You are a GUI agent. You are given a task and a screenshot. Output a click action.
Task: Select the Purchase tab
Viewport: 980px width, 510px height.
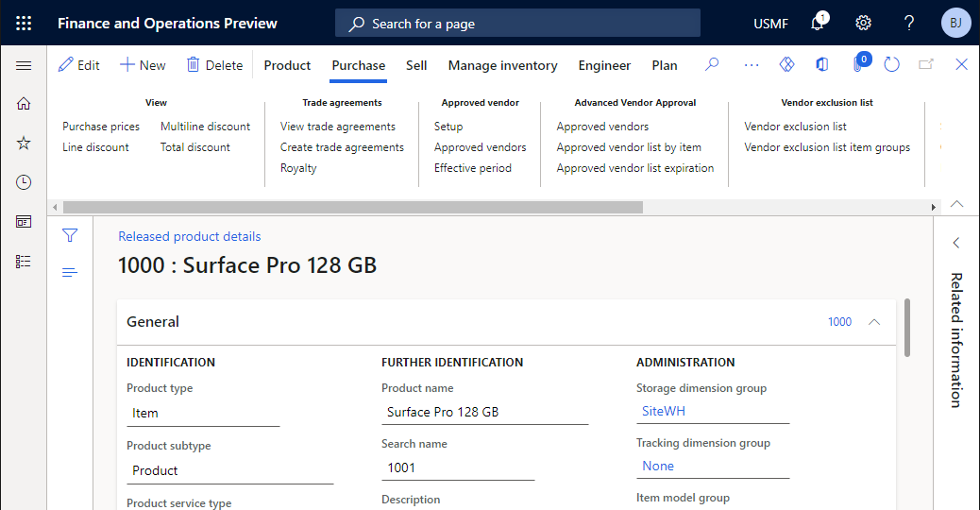(x=358, y=65)
